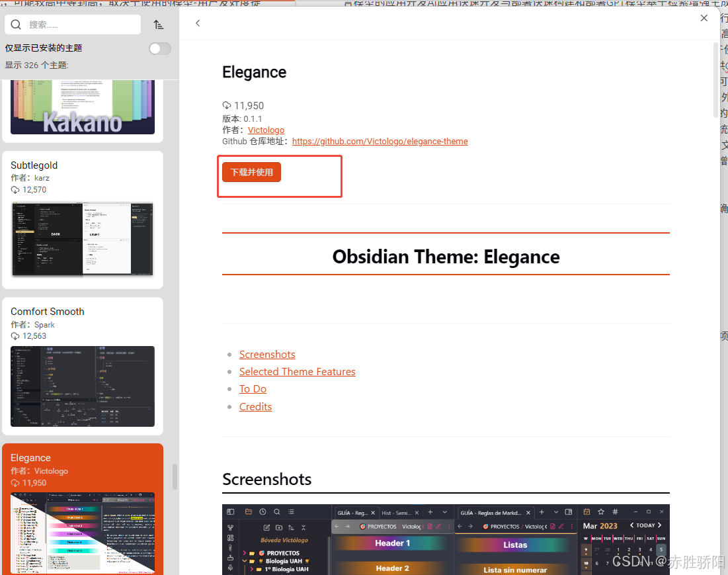Click the 12,563 download count
The image size is (728, 575).
click(x=34, y=336)
